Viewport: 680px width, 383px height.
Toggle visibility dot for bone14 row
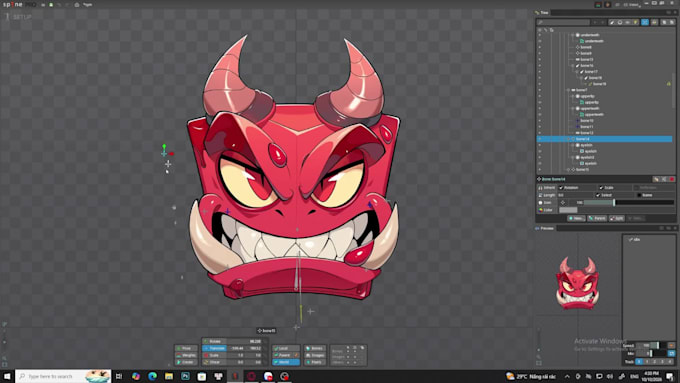(539, 139)
